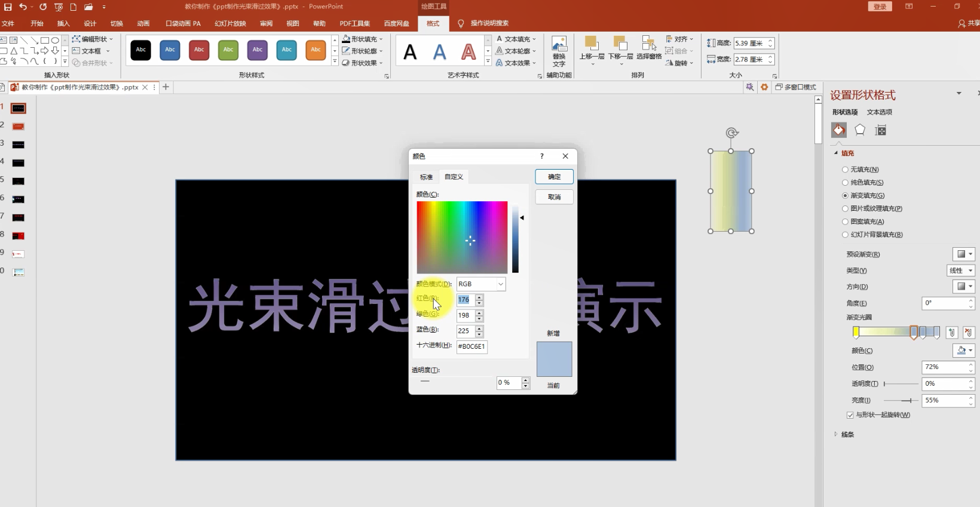This screenshot has height=507, width=980.
Task: Toggle 与形状一起旋转(W) checkbox
Action: 850,415
